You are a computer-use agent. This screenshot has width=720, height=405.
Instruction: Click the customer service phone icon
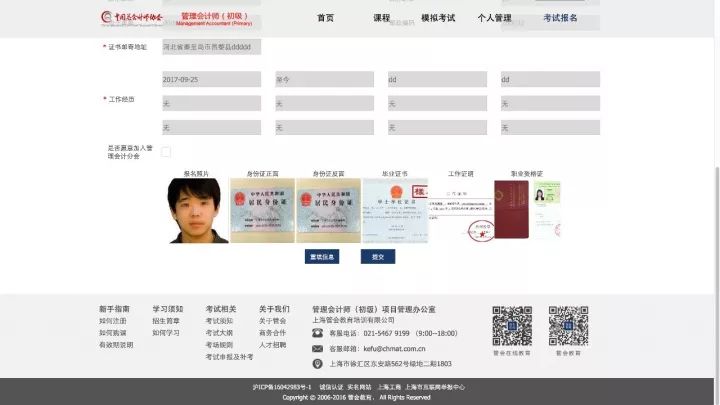[317, 333]
